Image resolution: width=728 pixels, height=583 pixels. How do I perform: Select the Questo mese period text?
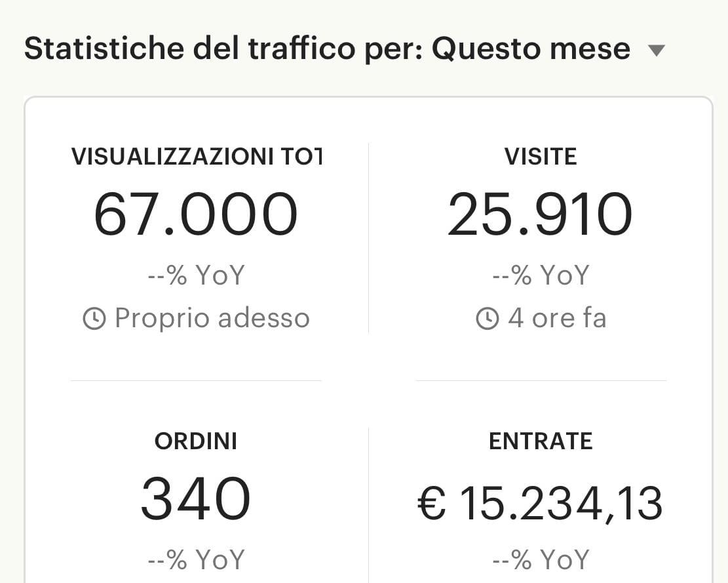tap(531, 49)
